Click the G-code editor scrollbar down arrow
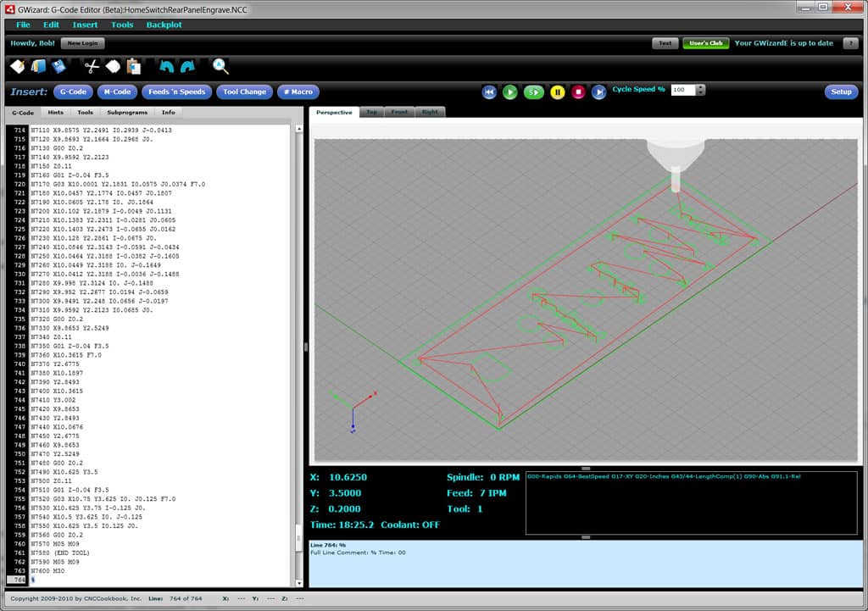 tap(298, 582)
